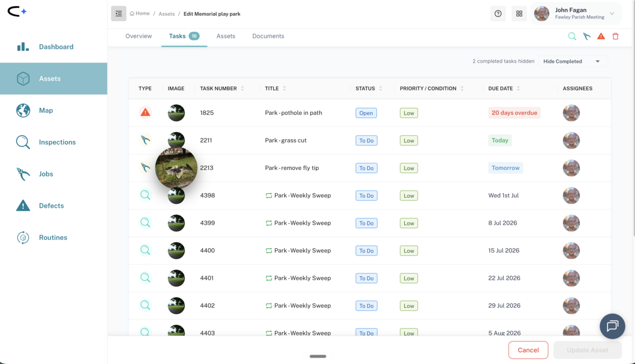Open the apps grid icon

[x=519, y=14]
